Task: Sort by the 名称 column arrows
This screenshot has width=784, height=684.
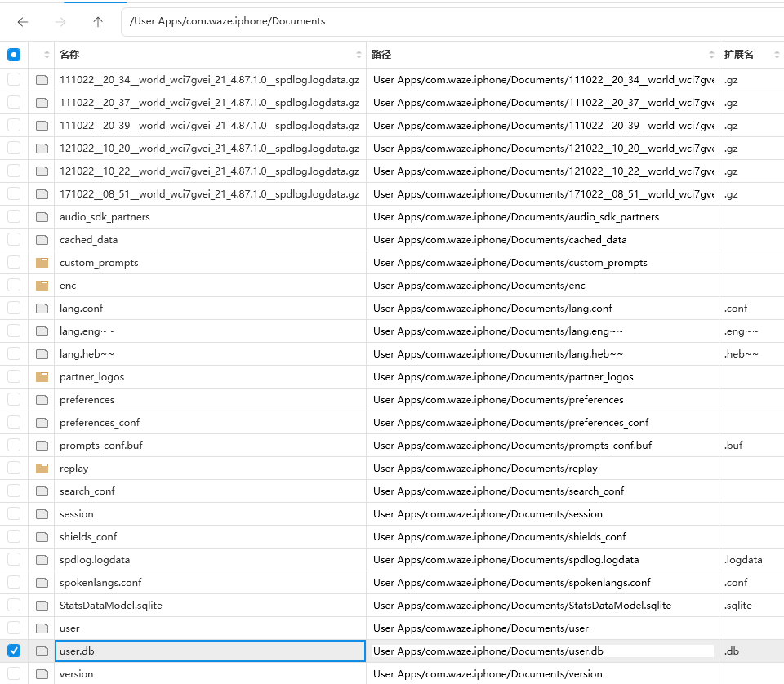Action: [359, 55]
